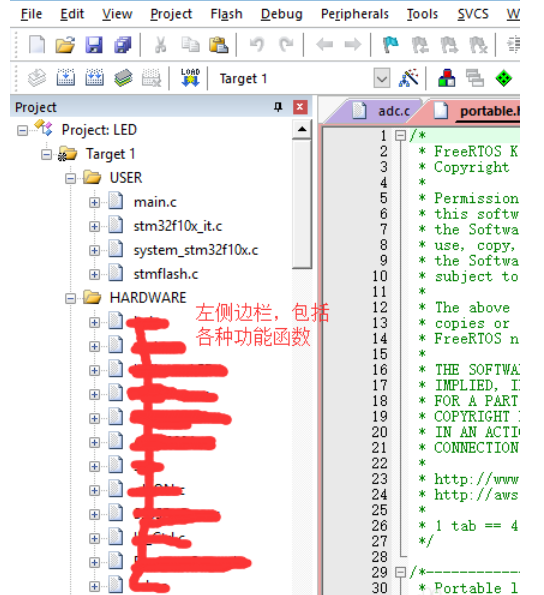544x595 pixels.
Task: Open the Edit menu
Action: pos(72,14)
